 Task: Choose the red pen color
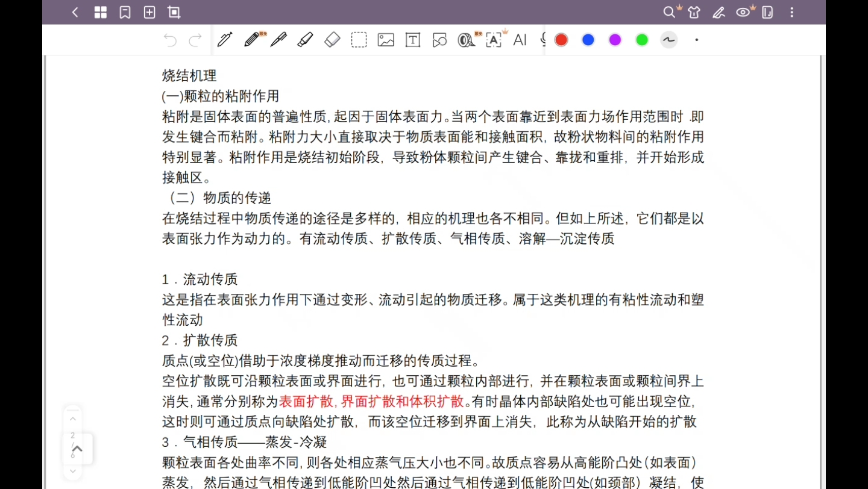click(561, 40)
